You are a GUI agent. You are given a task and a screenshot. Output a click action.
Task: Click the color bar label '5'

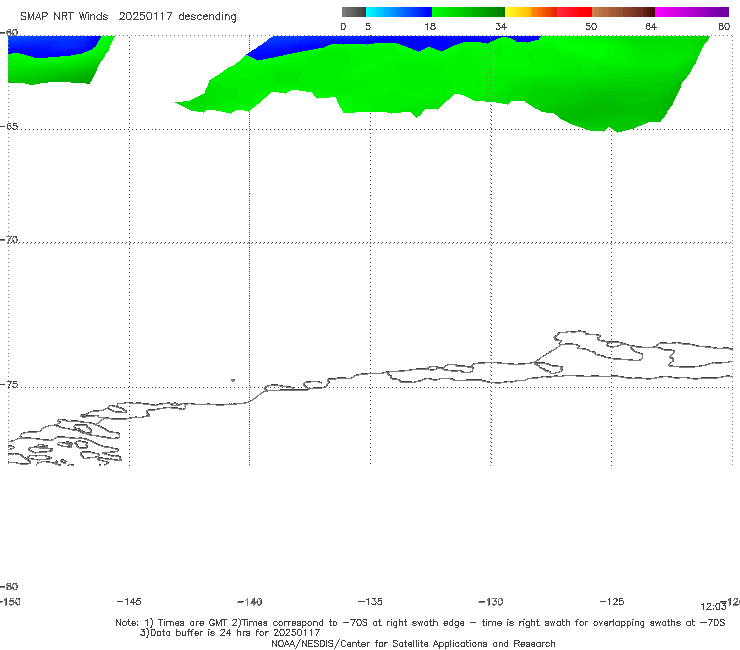[368, 26]
